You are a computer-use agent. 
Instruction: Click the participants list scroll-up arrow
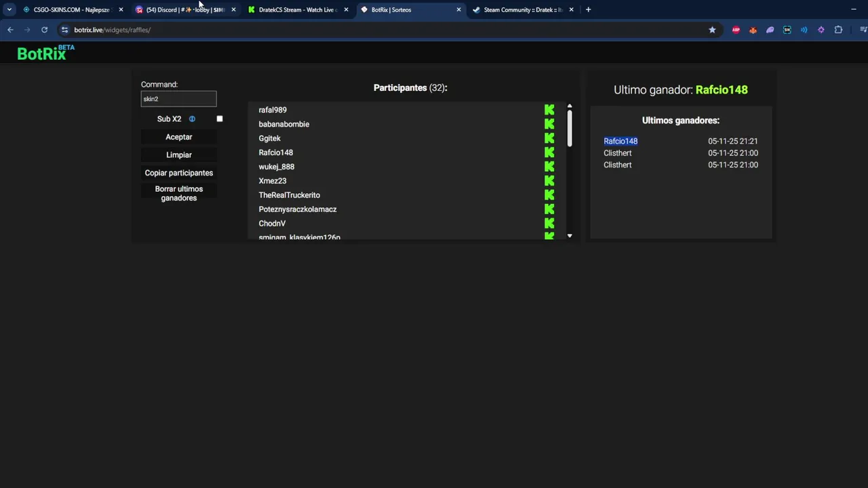coord(570,106)
